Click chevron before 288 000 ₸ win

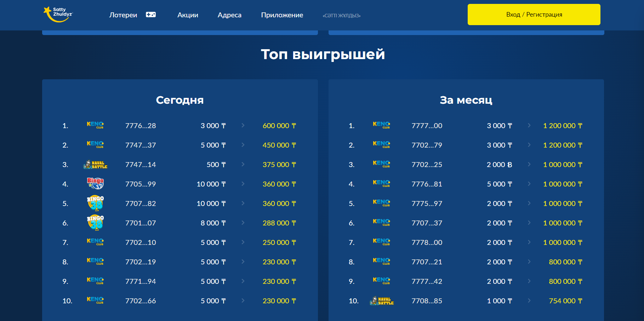coord(243,223)
